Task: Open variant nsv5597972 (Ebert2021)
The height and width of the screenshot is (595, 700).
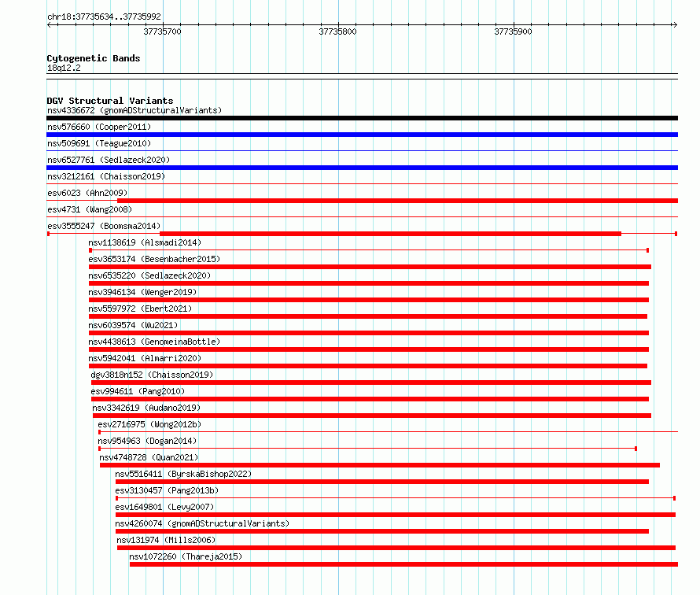Action: [x=140, y=309]
